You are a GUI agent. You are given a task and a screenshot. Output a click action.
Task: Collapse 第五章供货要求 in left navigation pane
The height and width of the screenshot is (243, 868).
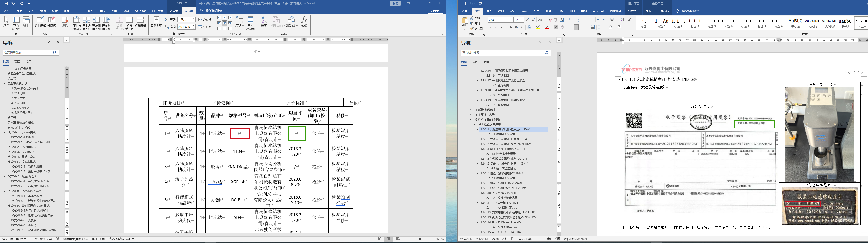coord(5,83)
